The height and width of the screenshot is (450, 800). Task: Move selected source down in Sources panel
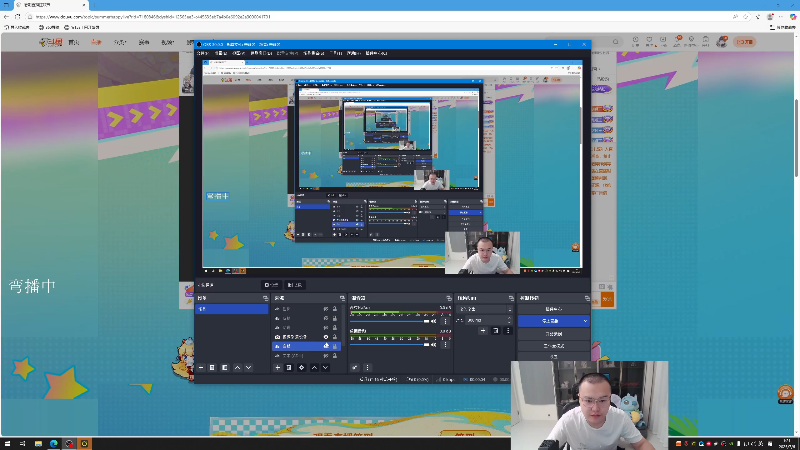(x=326, y=367)
